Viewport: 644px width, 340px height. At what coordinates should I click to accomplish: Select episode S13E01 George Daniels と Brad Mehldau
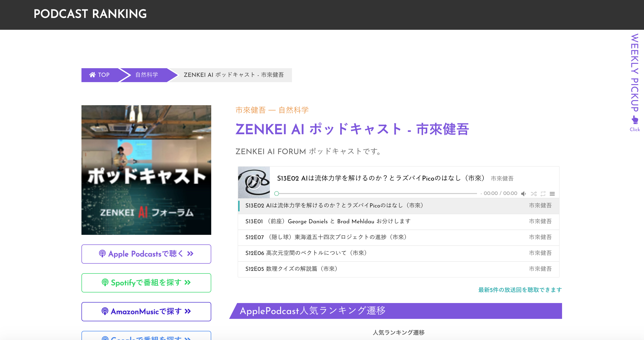point(398,221)
